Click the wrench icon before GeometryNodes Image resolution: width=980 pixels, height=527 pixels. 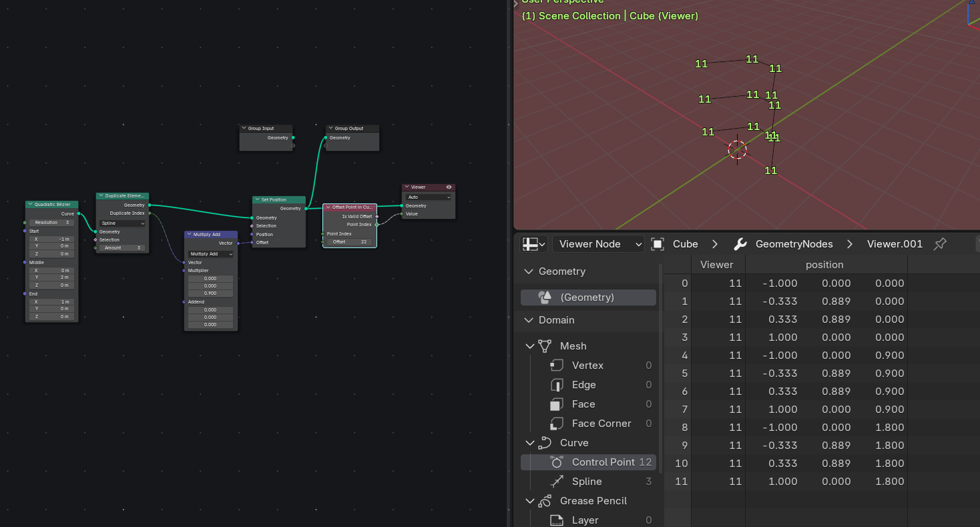[x=740, y=244]
